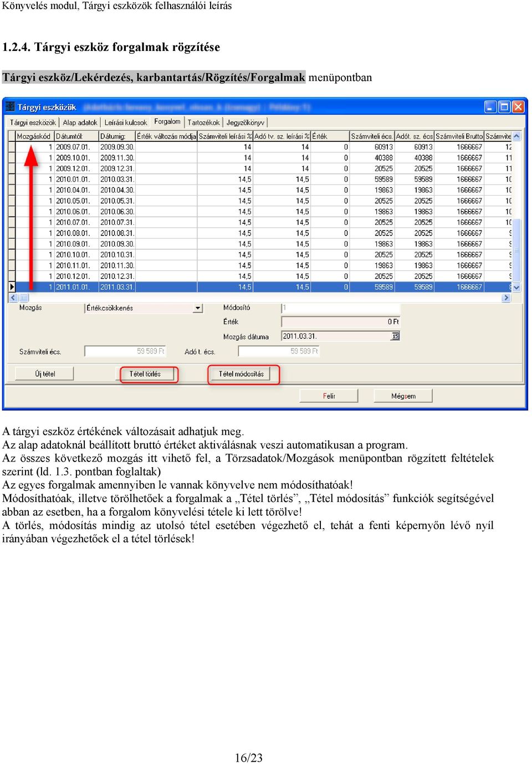This screenshot has height=764, width=532.
Task: Click the Érték változás módja column header
Action: pos(166,136)
